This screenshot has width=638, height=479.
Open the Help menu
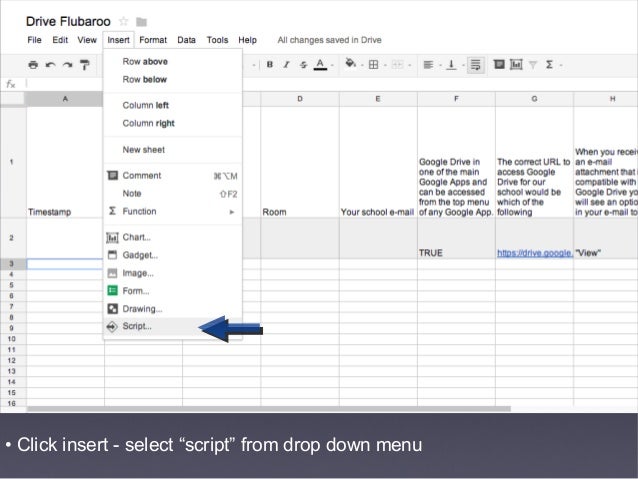247,40
